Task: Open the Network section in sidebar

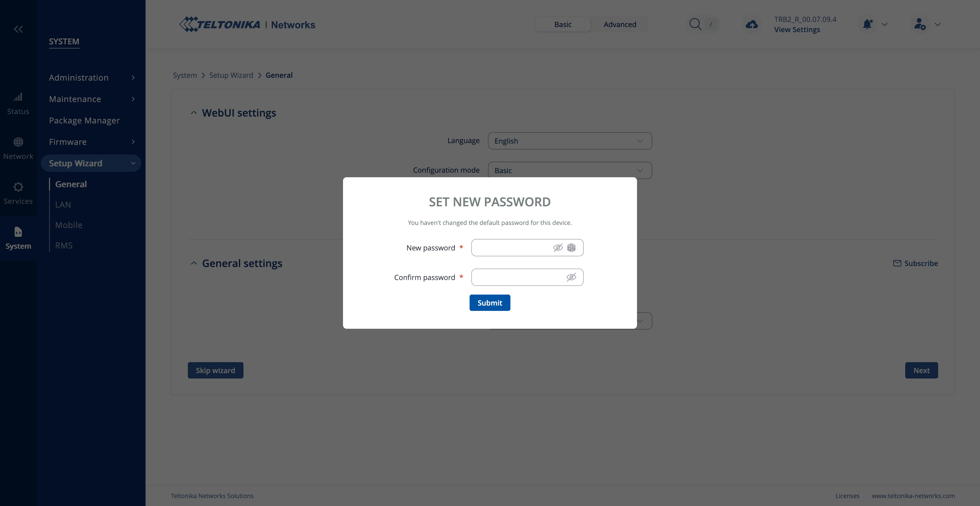Action: tap(18, 148)
